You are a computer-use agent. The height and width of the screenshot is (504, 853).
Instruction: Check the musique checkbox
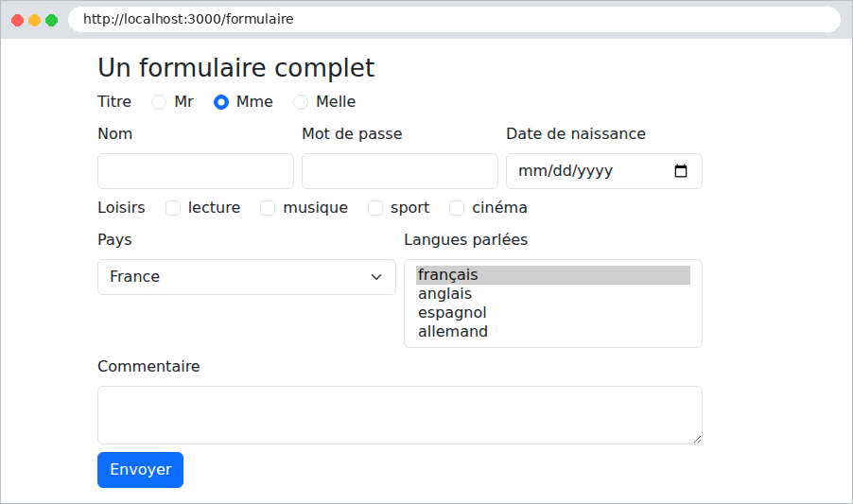coord(268,208)
